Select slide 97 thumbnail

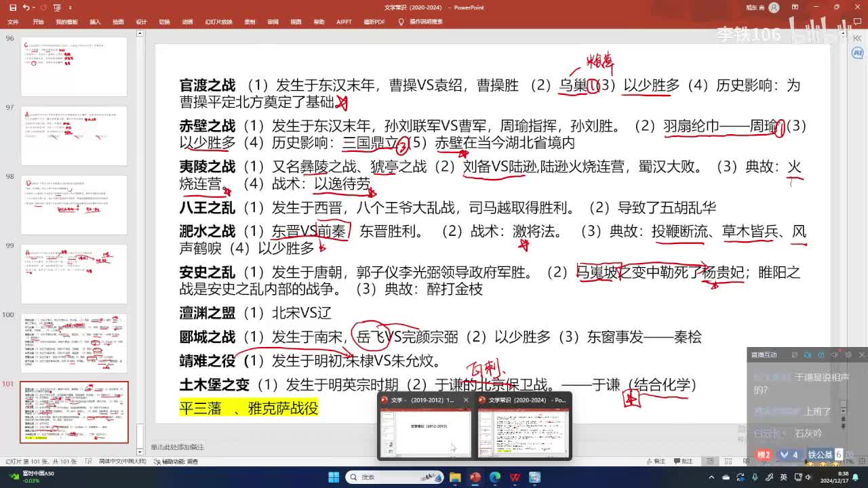tap(74, 136)
